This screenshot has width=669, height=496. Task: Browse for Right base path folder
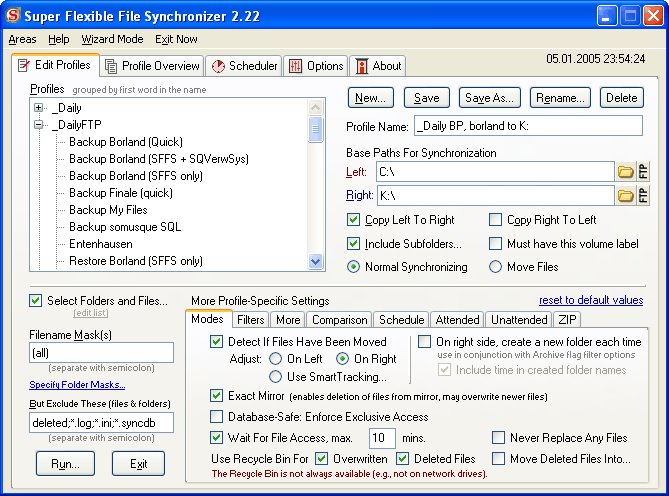click(625, 196)
